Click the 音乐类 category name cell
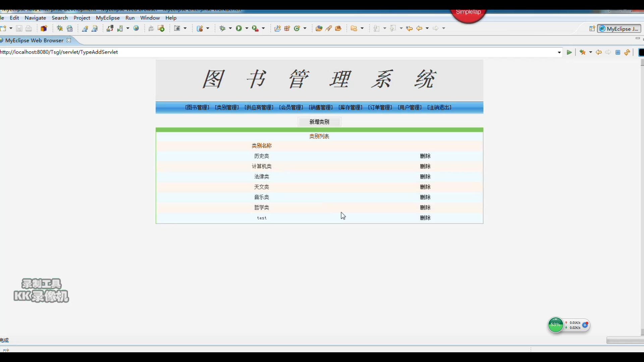 (x=262, y=197)
